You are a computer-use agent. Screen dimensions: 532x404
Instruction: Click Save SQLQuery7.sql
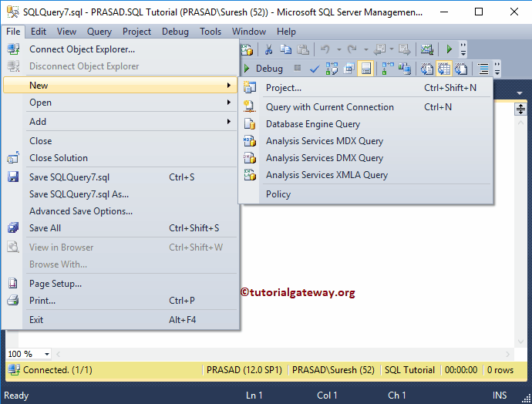pyautogui.click(x=120, y=177)
